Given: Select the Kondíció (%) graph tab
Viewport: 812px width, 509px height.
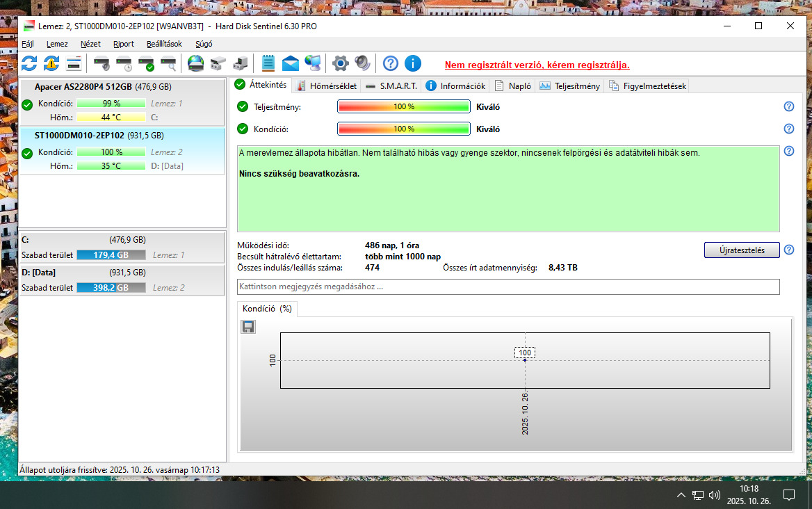Looking at the screenshot, I should pos(267,309).
